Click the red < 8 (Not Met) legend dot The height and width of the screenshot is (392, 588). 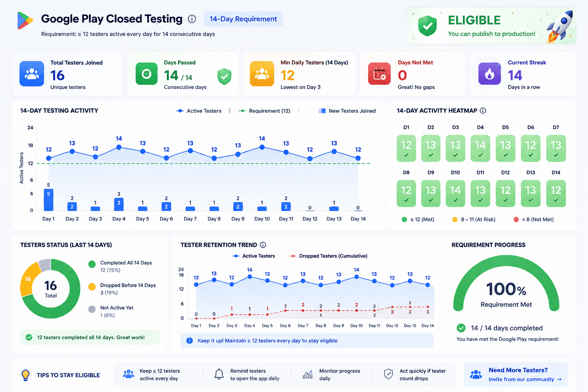click(x=516, y=219)
